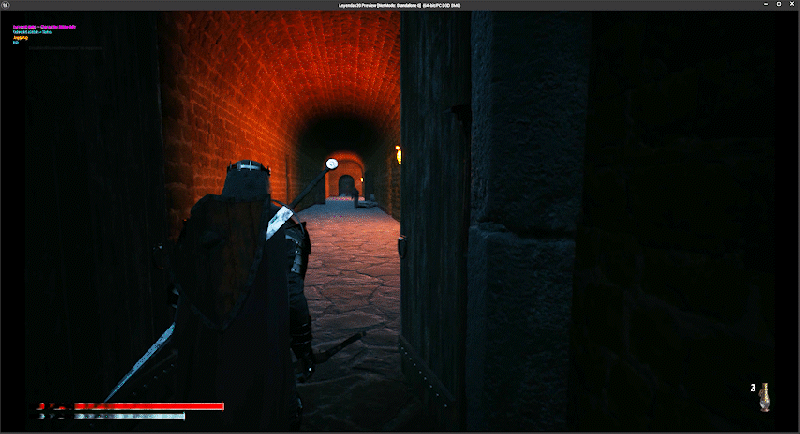Viewport: 800px width, 434px height.
Task: Click the distant enemy figure in the hallway
Action: (355, 198)
